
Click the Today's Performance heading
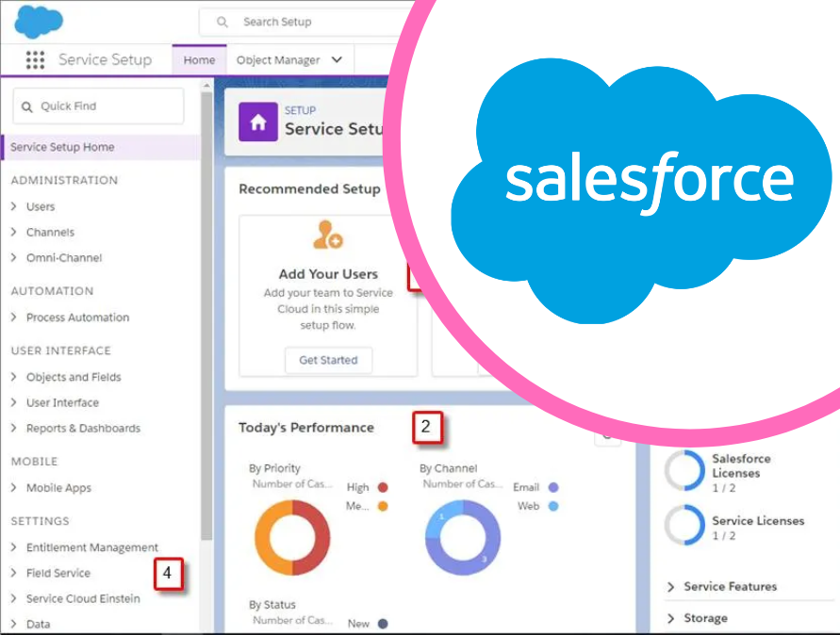[x=306, y=428]
